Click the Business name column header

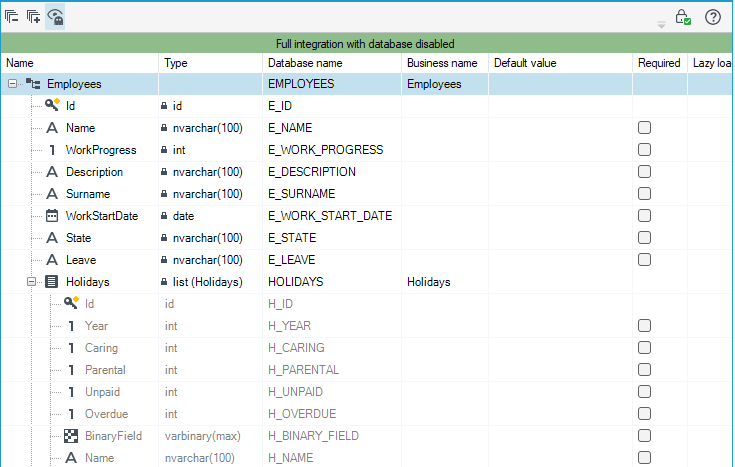click(445, 63)
